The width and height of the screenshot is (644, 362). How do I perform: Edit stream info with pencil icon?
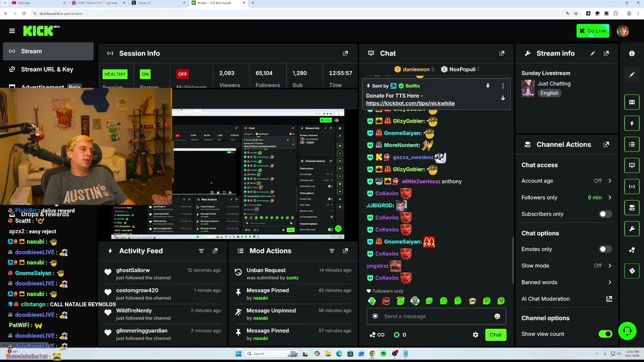click(x=593, y=53)
